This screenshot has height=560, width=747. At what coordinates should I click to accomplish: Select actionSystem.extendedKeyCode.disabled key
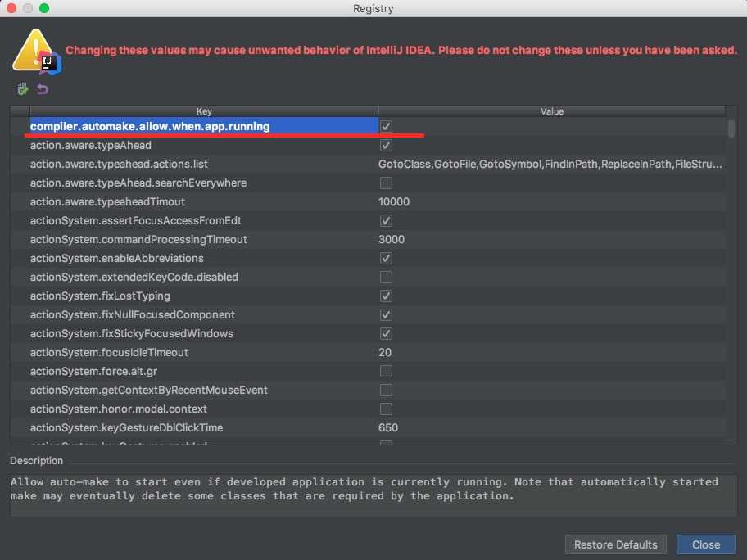click(x=134, y=278)
